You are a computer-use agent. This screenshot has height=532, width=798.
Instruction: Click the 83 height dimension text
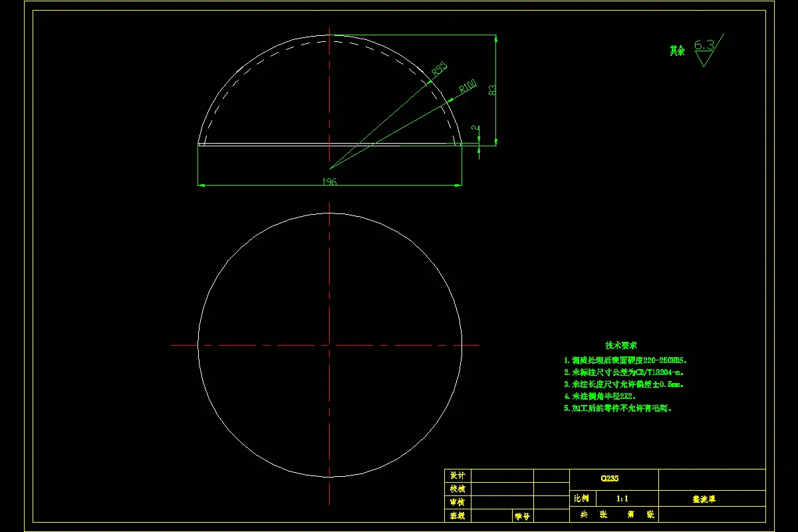pos(493,90)
